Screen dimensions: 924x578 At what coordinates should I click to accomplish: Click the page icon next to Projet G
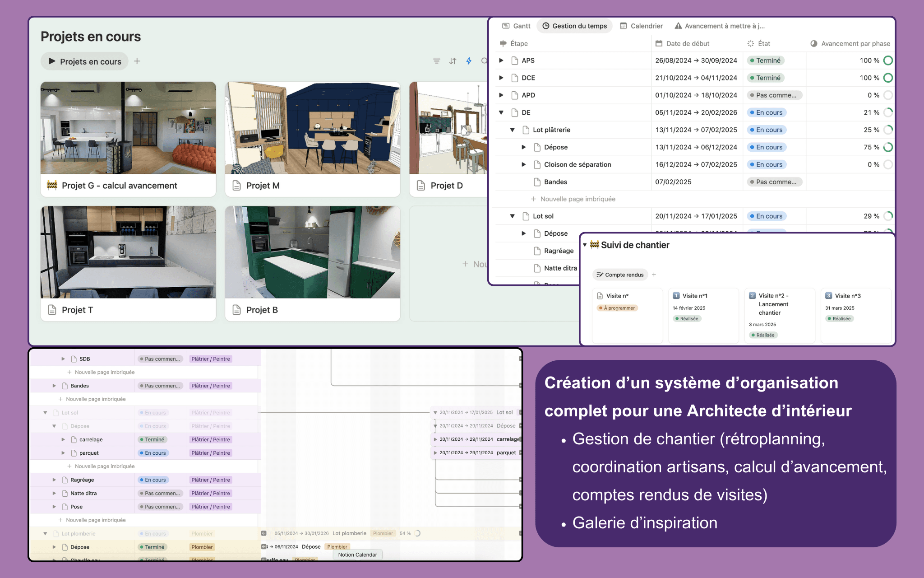click(52, 185)
